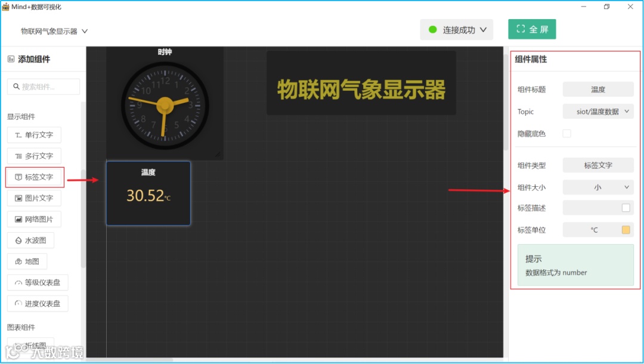Add a 地图 component
The image size is (644, 364).
[27, 262]
